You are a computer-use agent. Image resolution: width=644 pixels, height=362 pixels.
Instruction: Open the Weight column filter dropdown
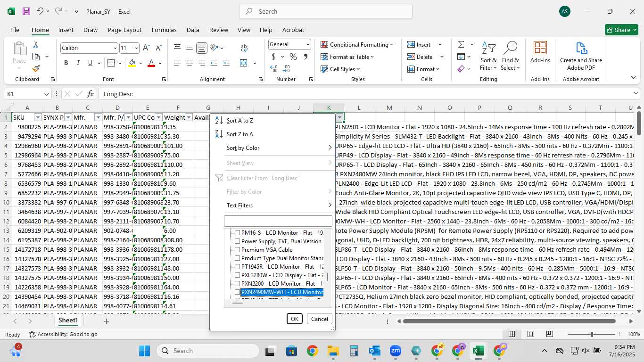click(x=189, y=117)
